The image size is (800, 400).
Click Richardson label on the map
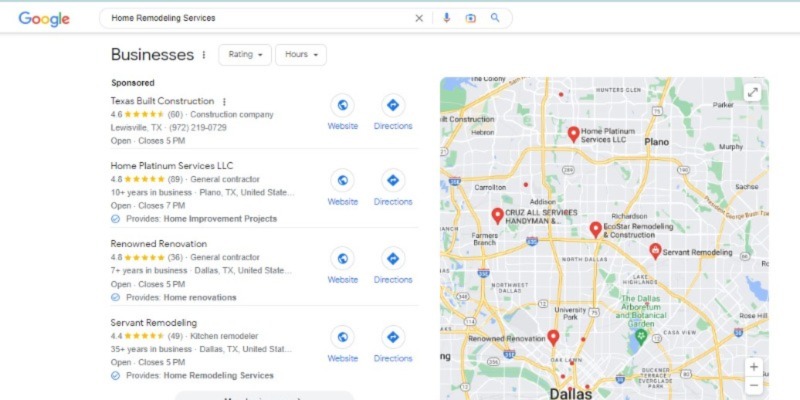[x=629, y=216]
